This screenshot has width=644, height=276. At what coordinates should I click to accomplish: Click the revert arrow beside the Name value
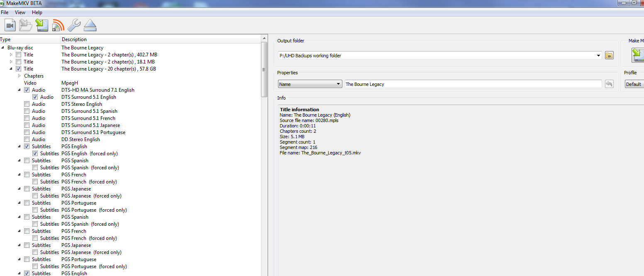[x=609, y=84]
